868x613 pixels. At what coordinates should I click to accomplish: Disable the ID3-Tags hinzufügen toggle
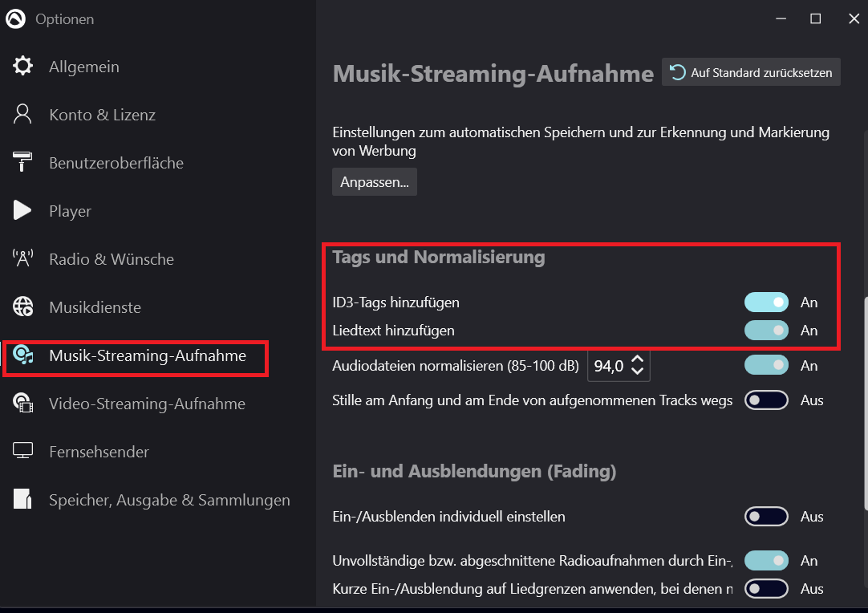(766, 302)
